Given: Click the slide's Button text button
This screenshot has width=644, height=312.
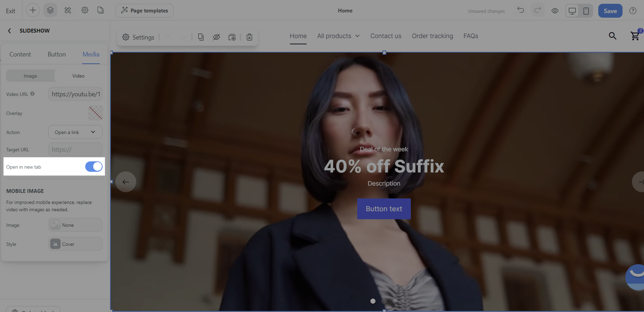Looking at the screenshot, I should (x=384, y=209).
